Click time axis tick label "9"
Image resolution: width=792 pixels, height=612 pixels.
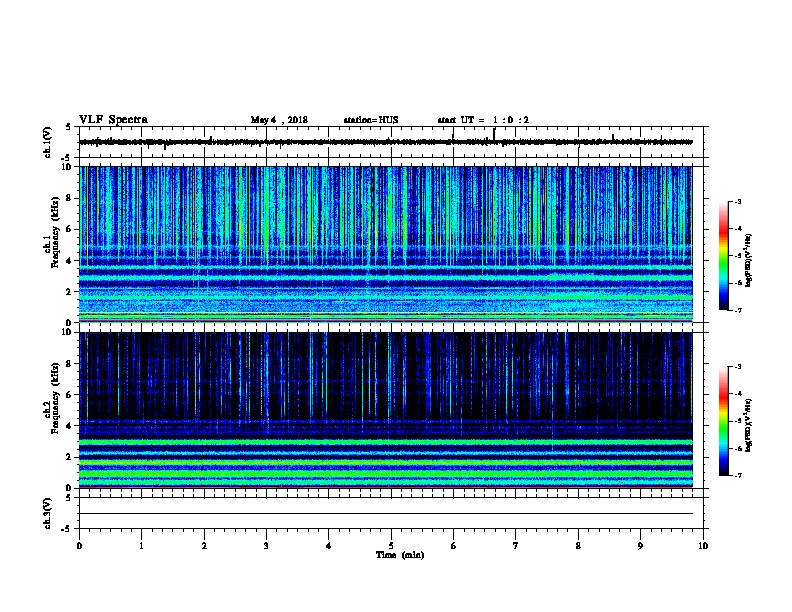(x=640, y=546)
